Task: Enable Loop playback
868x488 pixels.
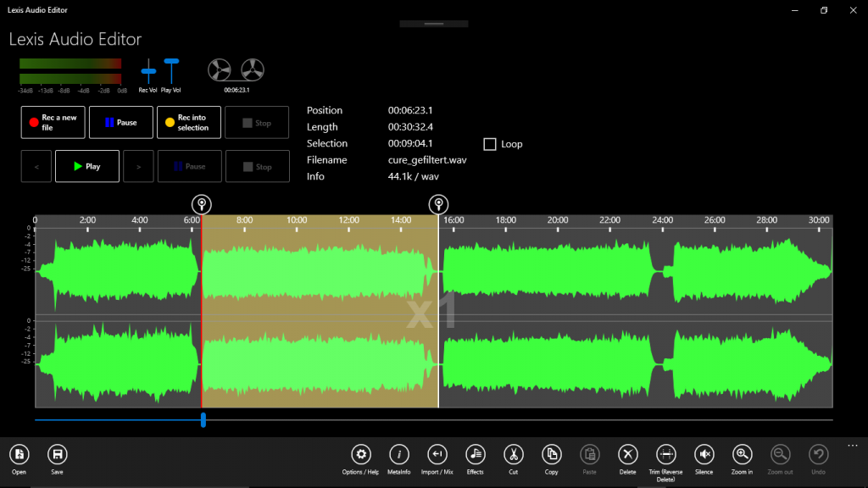Action: pyautogui.click(x=489, y=143)
